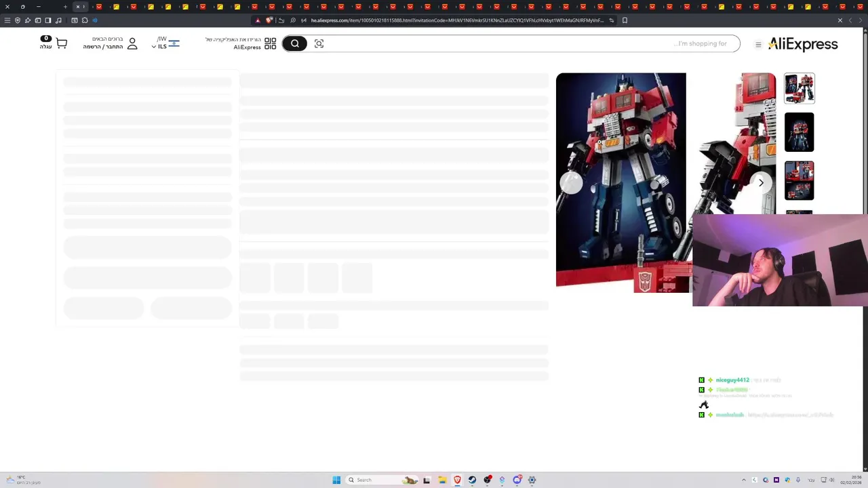Select the first product thumbnail
868x488 pixels.
click(x=800, y=88)
